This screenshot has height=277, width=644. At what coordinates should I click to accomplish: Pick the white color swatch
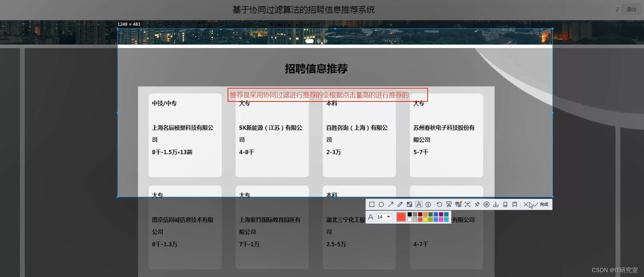point(410,220)
